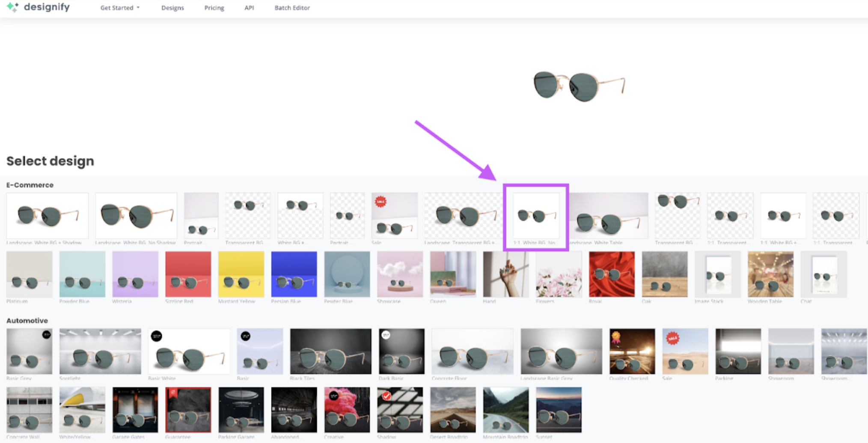Select the Mountain Roadtrip background

click(x=505, y=410)
